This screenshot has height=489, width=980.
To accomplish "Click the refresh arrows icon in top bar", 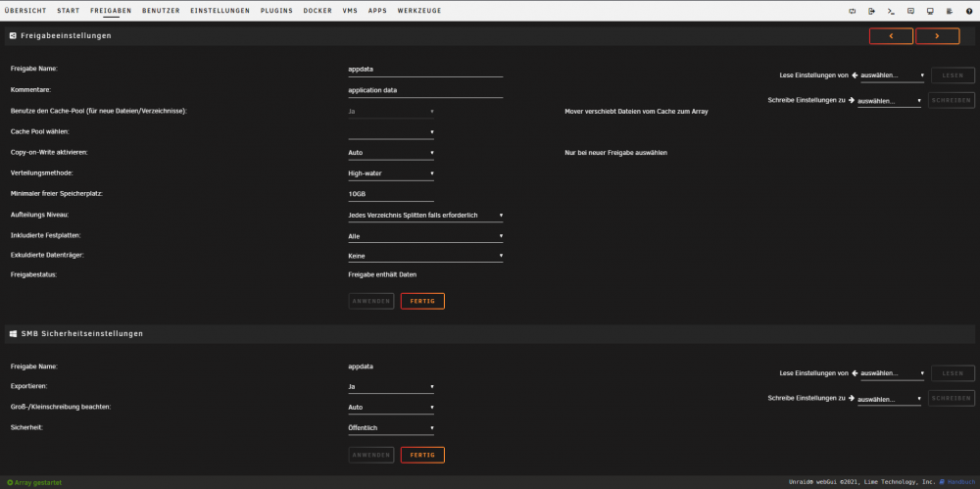I will click(x=852, y=11).
